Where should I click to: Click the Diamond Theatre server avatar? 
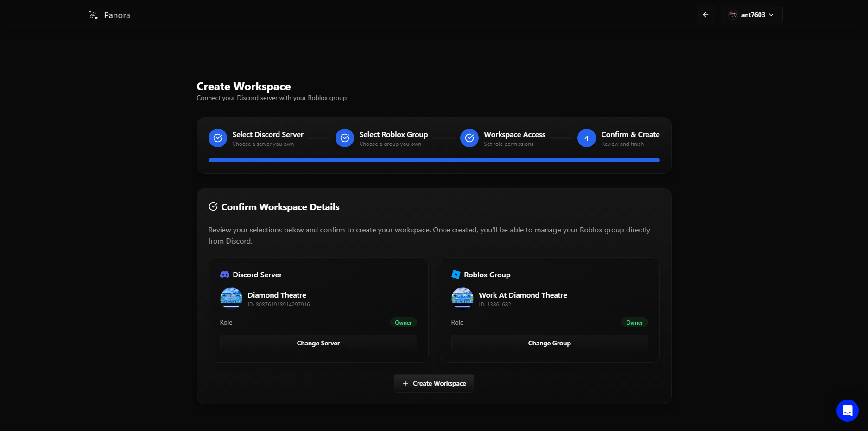[x=231, y=298]
